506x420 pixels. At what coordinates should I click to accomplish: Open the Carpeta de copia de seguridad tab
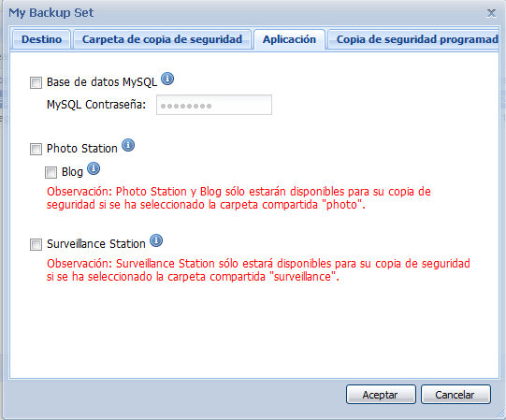(x=162, y=39)
